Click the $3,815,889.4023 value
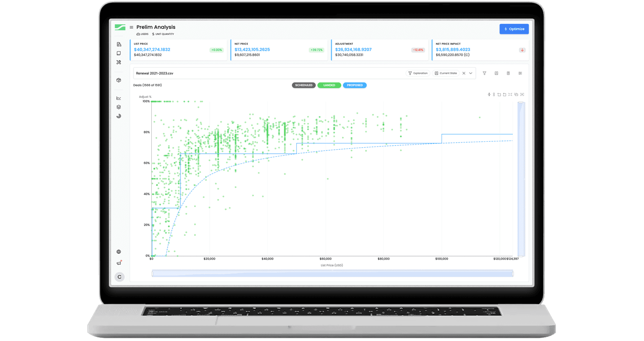Image resolution: width=644 pixels, height=341 pixels. 453,49
